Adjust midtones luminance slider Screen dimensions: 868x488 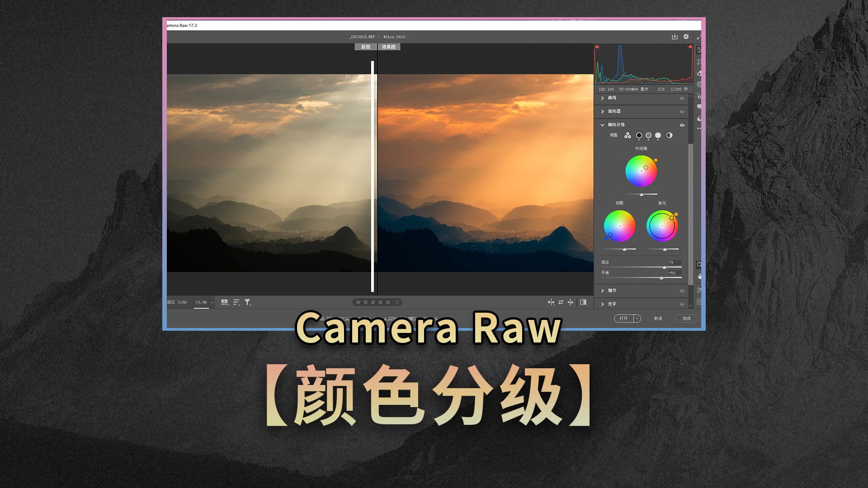coord(641,194)
